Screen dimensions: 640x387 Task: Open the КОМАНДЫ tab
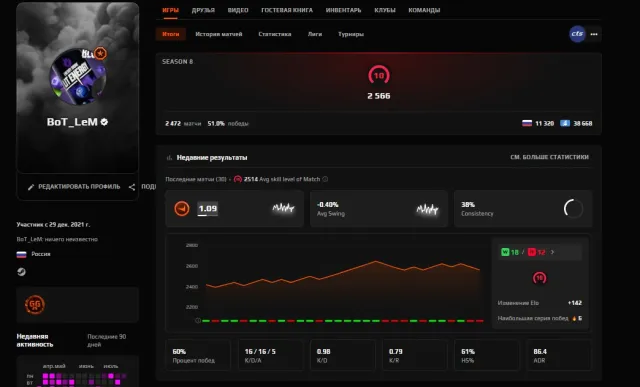click(x=424, y=10)
